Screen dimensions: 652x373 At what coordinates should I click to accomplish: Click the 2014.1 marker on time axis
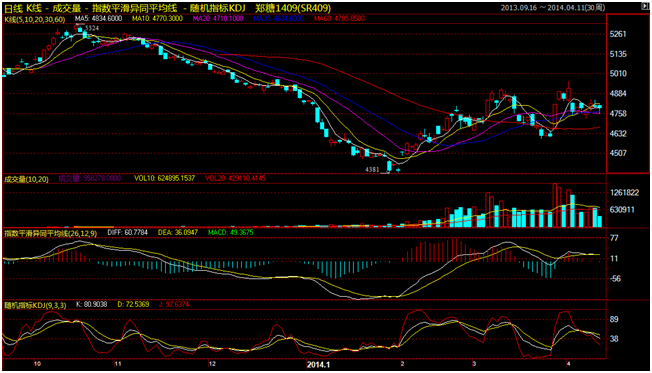[x=318, y=365]
